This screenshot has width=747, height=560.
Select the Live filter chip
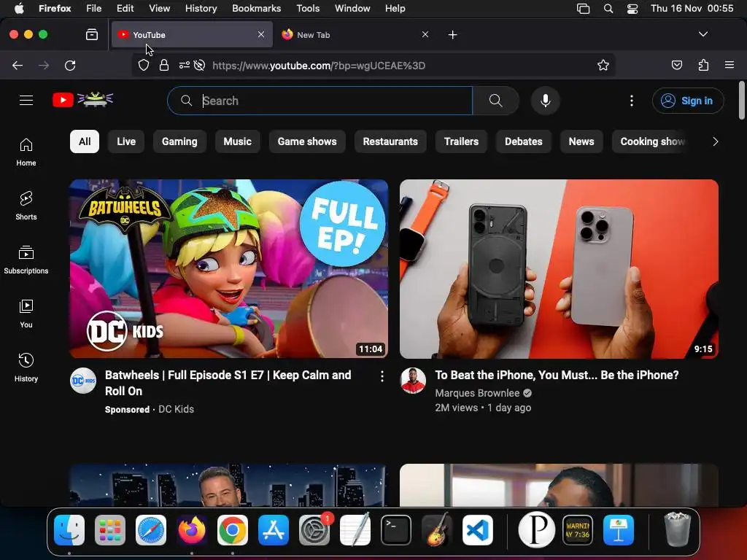point(126,141)
